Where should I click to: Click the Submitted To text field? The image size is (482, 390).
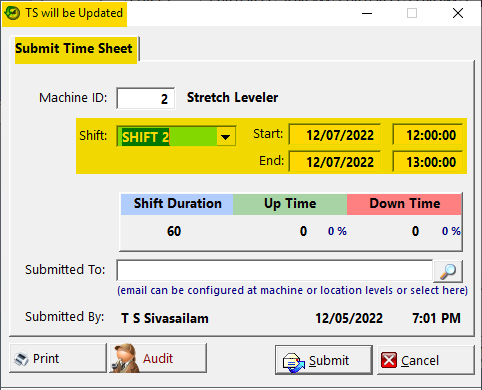pyautogui.click(x=275, y=270)
